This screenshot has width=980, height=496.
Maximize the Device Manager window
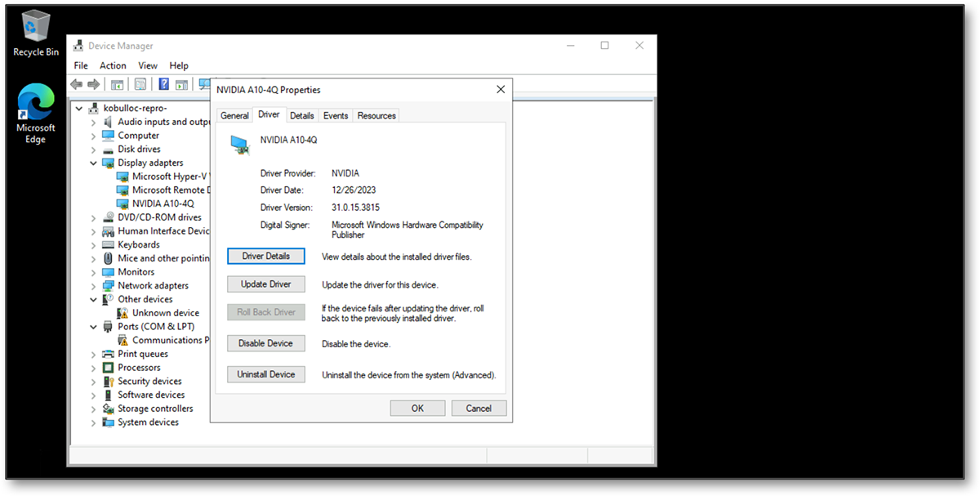pos(604,46)
